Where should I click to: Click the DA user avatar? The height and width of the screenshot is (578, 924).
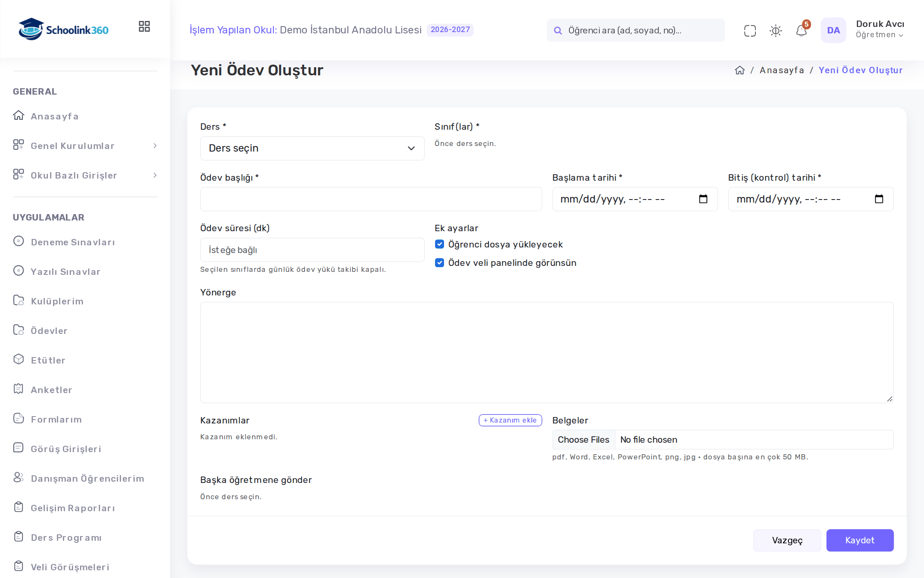pos(833,30)
